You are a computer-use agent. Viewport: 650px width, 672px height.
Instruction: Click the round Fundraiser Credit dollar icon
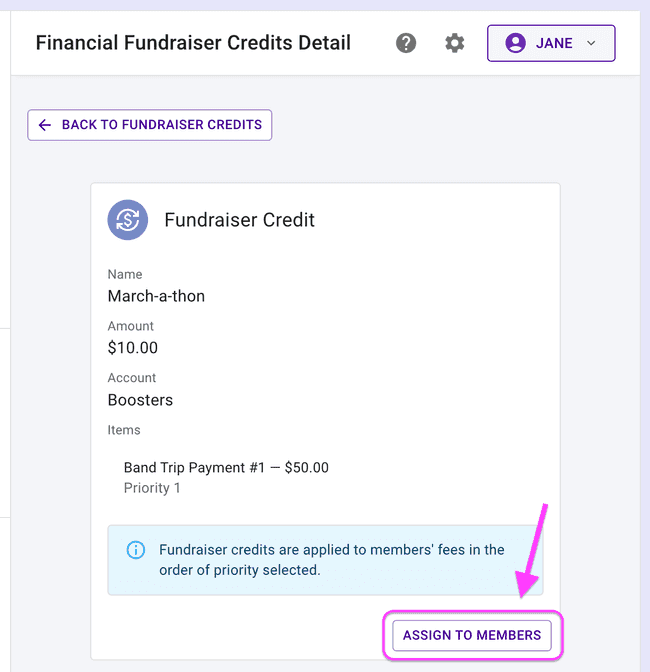point(128,220)
